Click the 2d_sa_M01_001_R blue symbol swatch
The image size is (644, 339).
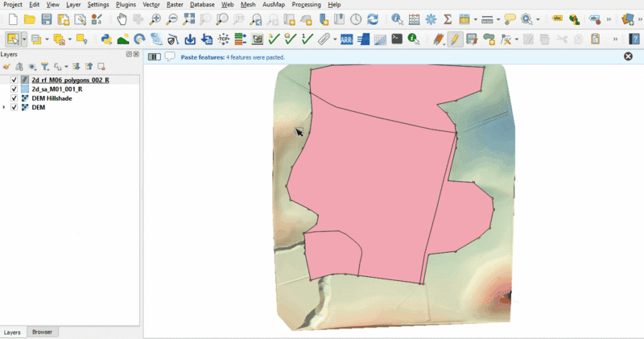pyautogui.click(x=25, y=89)
